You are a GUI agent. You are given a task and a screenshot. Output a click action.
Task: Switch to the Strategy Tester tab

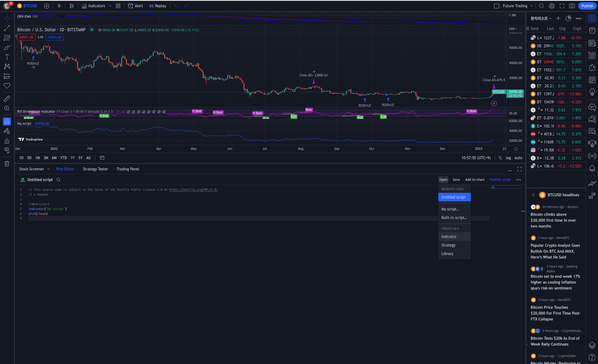click(x=95, y=169)
